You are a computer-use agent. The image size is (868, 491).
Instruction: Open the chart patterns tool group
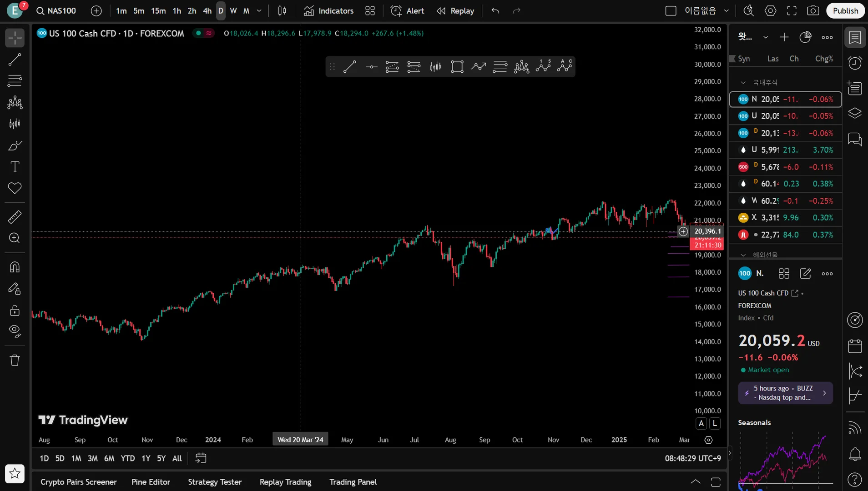pos(15,102)
